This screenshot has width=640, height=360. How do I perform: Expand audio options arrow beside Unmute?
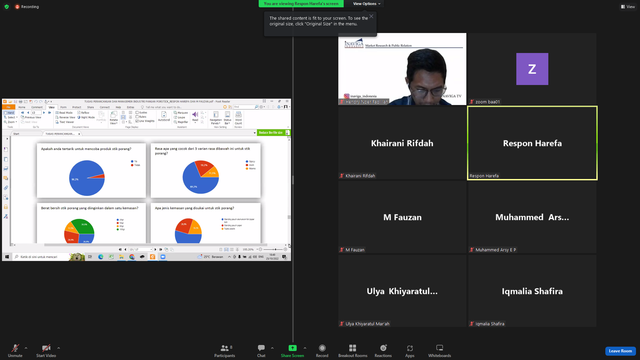[x=26, y=348]
